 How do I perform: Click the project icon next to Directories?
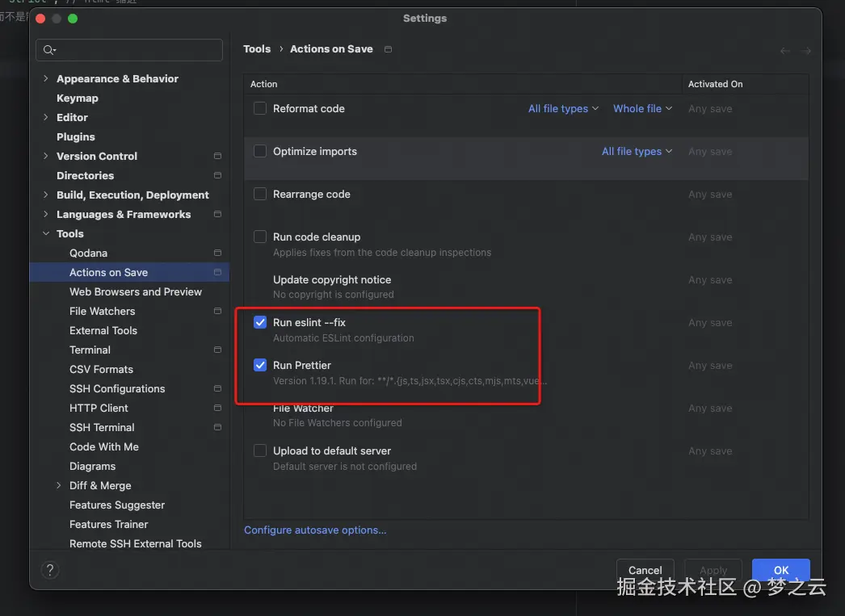[x=218, y=175]
